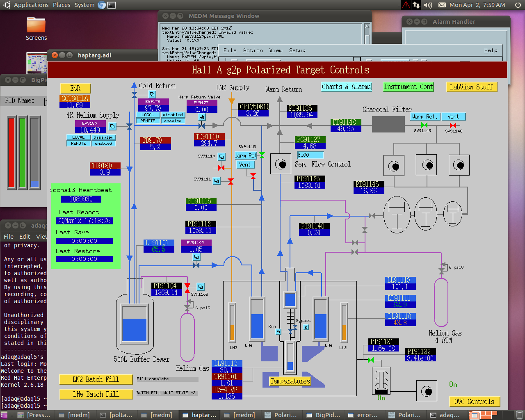Click the rightmost pump in the three-pump row
This screenshot has height=420, width=525.
pos(459,165)
